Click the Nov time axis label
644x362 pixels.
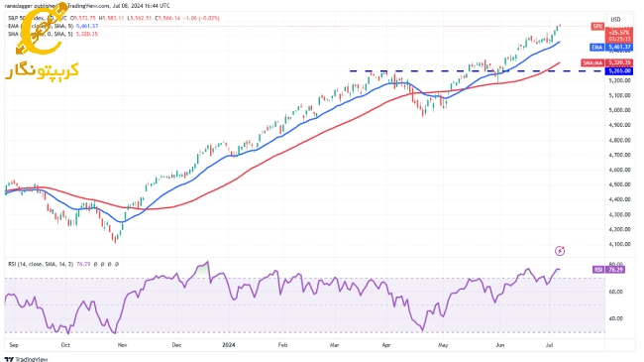(x=122, y=345)
